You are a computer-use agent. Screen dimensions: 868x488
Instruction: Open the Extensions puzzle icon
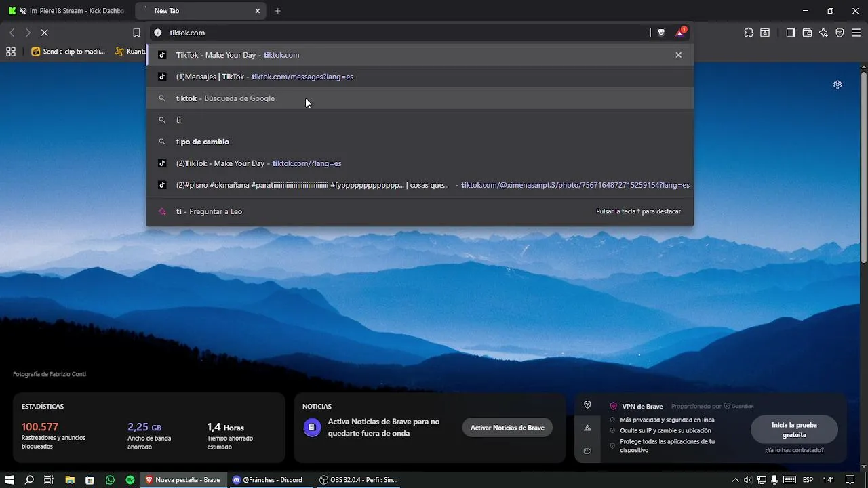point(749,33)
